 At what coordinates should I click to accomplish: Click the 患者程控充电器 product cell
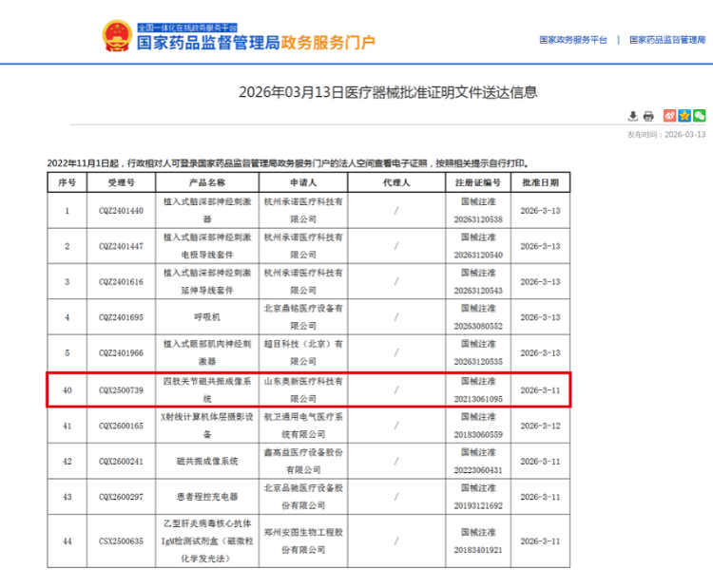tap(207, 497)
